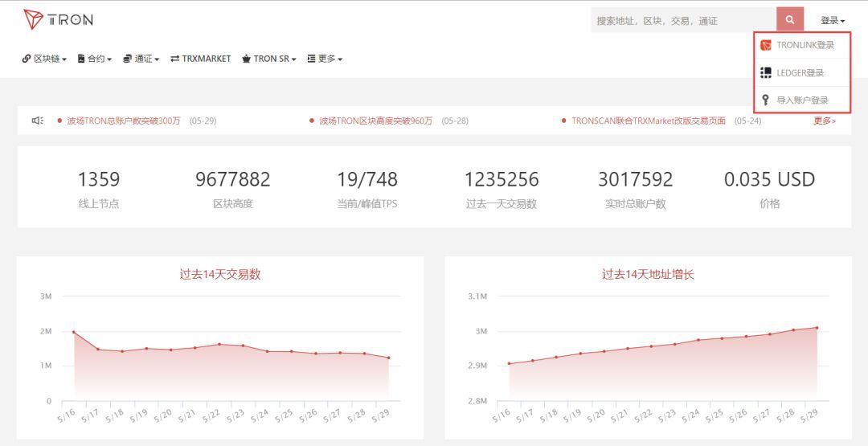This screenshot has height=446, width=868.
Task: Expand the 更多 navigation dropdown
Action: [325, 59]
